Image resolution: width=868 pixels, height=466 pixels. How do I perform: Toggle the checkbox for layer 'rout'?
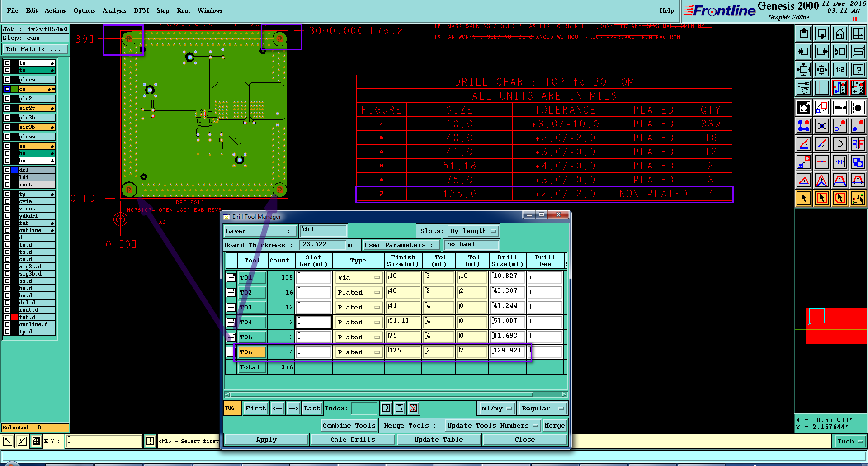coord(7,185)
